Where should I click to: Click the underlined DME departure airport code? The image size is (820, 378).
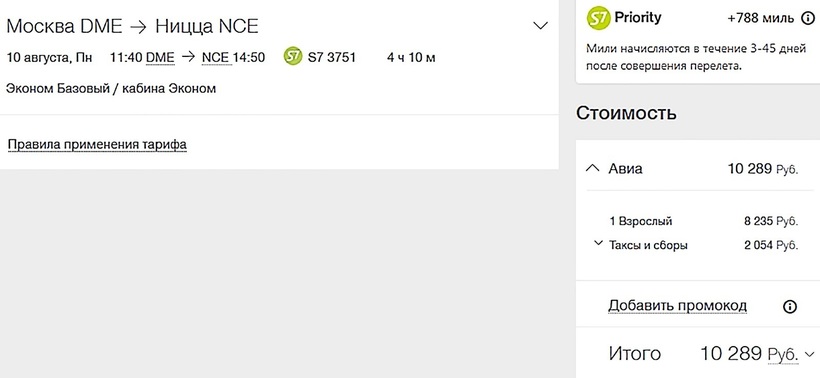160,58
